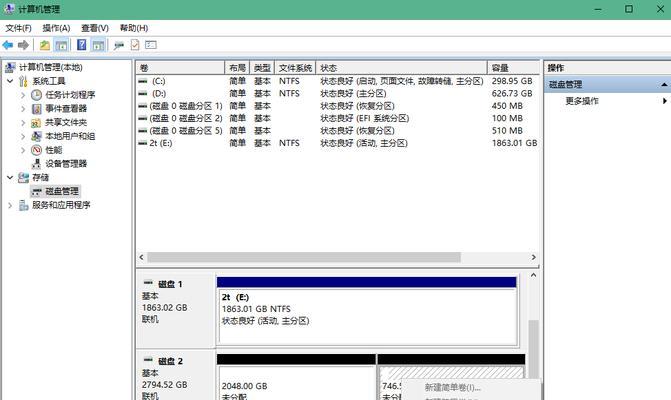
Task: Sort by the 容量 column header
Action: [513, 68]
